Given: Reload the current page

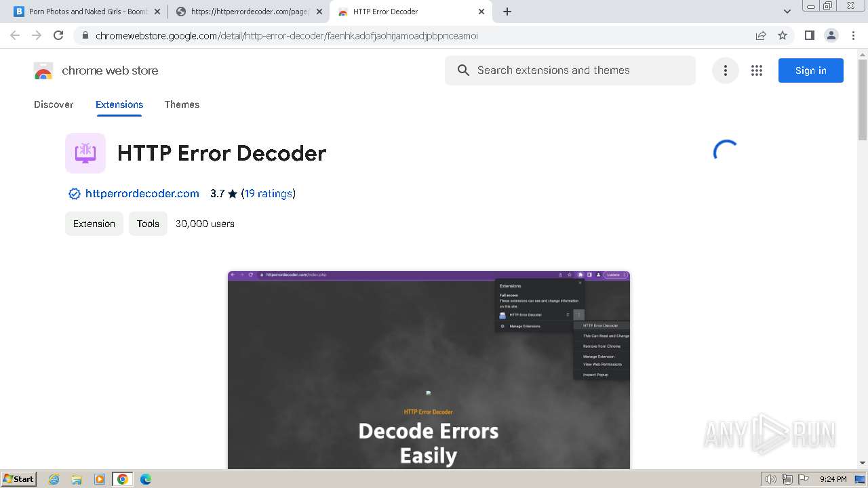Looking at the screenshot, I should coord(58,35).
